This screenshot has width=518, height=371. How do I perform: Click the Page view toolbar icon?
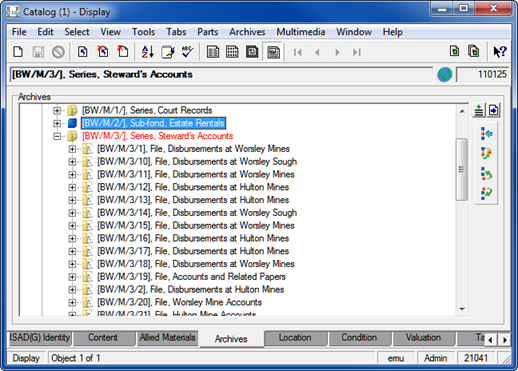252,52
